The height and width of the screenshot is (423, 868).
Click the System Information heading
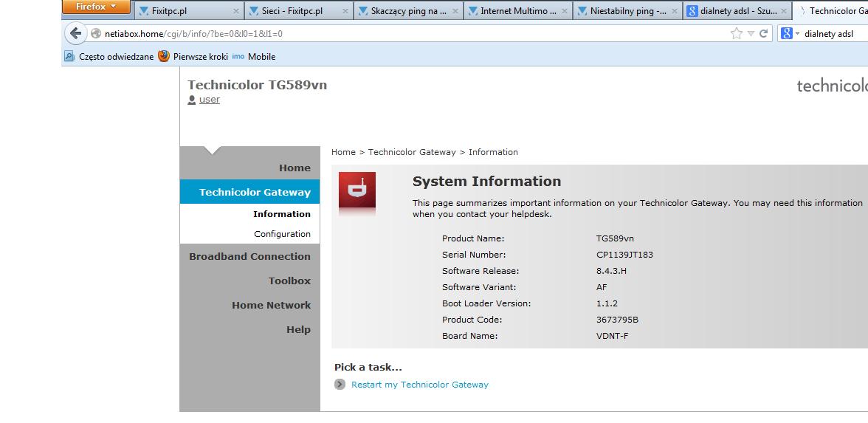pos(486,182)
